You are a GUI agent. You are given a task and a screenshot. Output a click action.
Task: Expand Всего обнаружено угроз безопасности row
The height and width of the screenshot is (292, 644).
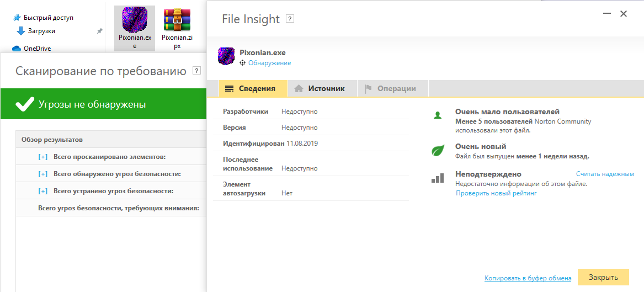pos(43,174)
